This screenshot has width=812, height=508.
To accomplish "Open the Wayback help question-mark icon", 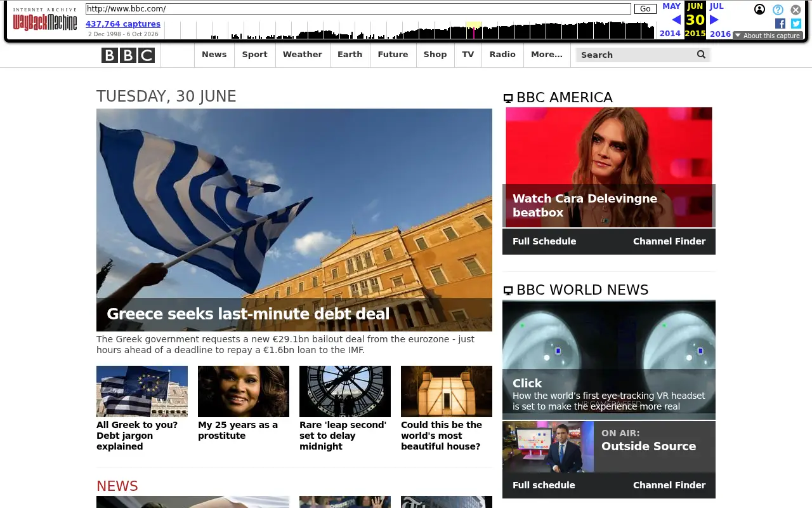I will pos(778,10).
